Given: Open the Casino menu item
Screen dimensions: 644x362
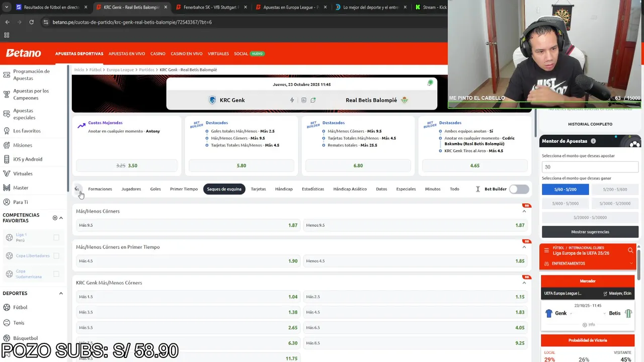Looking at the screenshot, I should point(157,54).
